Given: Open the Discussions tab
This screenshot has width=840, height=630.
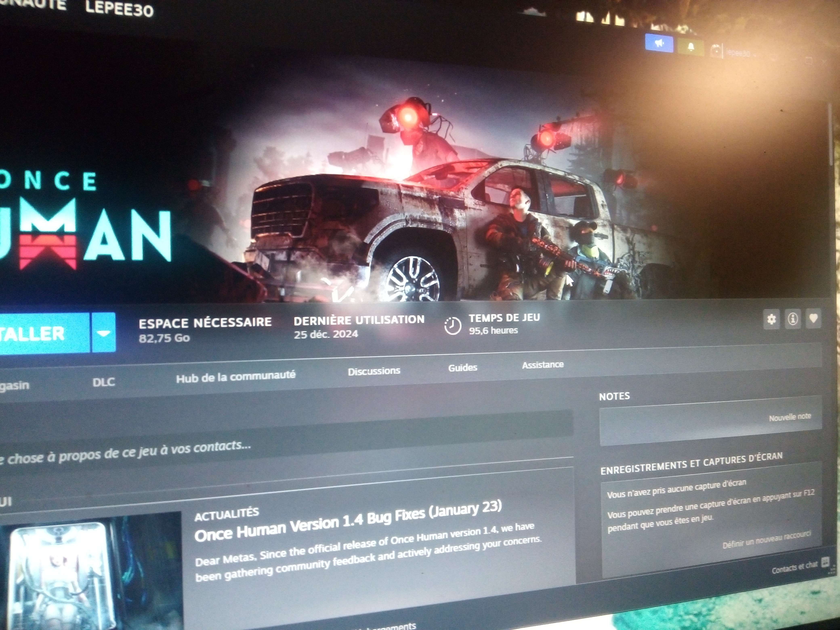Looking at the screenshot, I should pyautogui.click(x=374, y=371).
